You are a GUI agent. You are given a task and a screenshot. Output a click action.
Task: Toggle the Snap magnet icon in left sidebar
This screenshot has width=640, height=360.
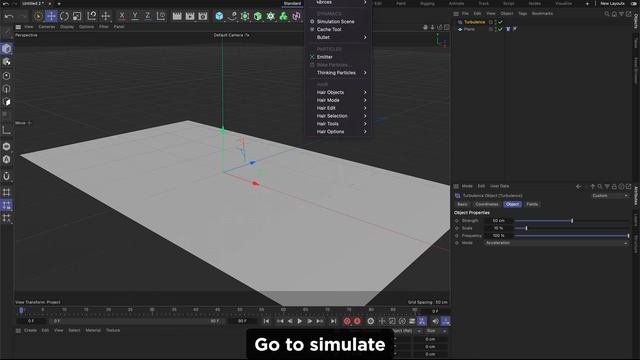point(7,176)
